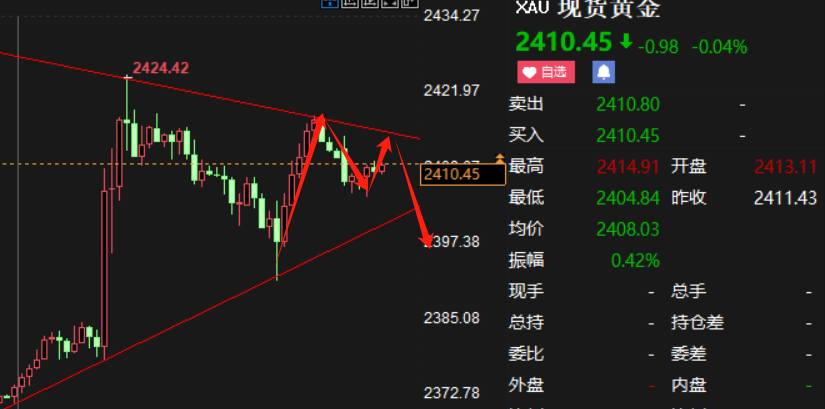Image resolution: width=825 pixels, height=409 pixels.
Task: Click the orange marker above price tag
Action: pyautogui.click(x=499, y=158)
